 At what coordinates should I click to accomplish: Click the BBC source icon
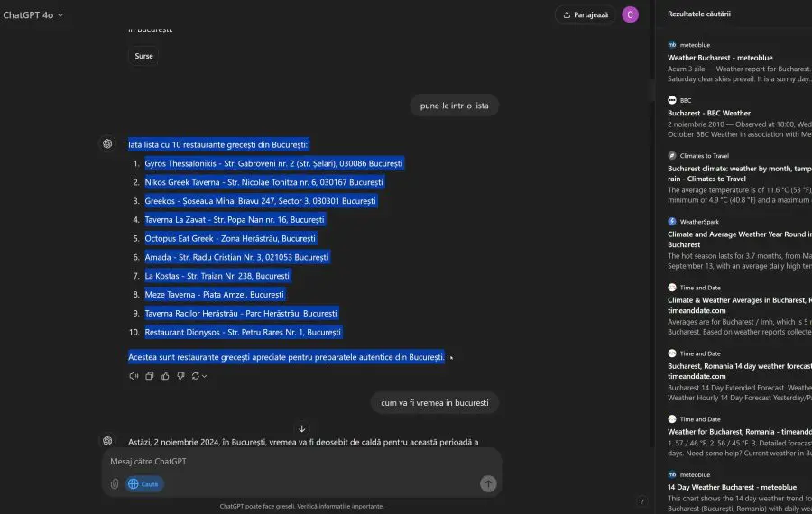coord(671,100)
